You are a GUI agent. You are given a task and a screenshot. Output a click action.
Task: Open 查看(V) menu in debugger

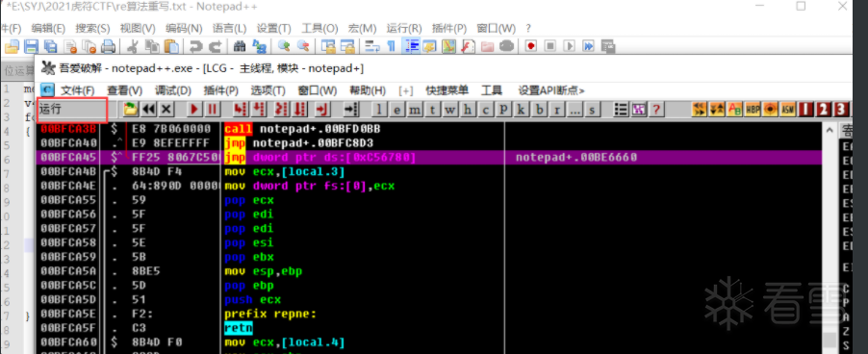click(124, 90)
